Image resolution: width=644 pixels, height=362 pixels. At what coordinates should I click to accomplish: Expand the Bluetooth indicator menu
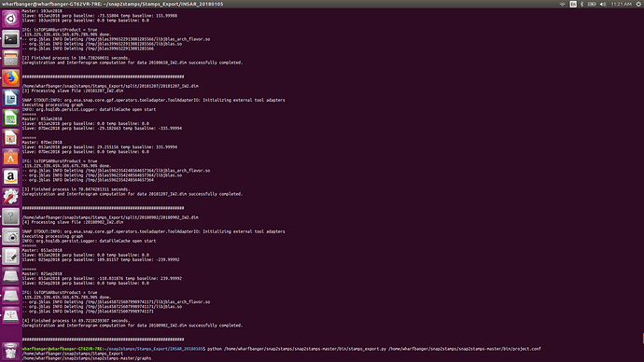tap(582, 4)
